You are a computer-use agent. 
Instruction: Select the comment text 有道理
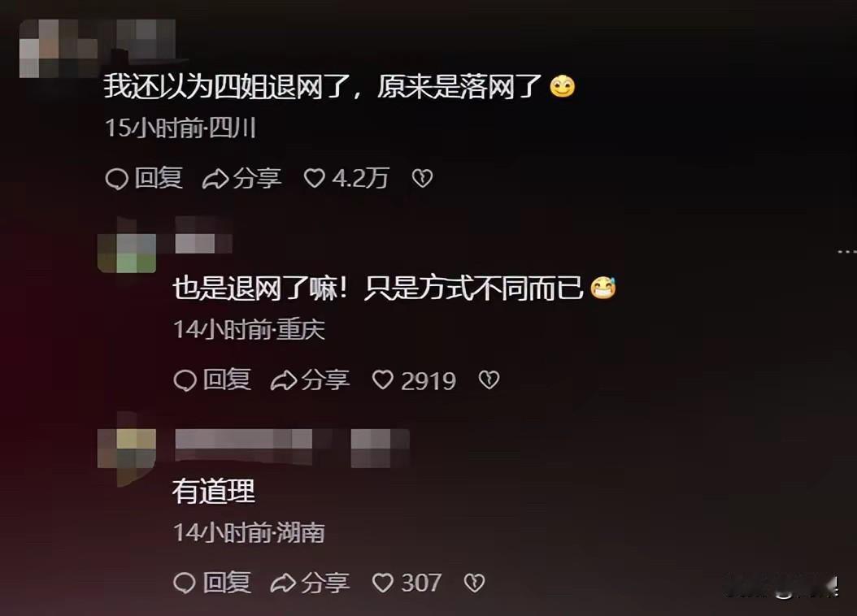(214, 490)
